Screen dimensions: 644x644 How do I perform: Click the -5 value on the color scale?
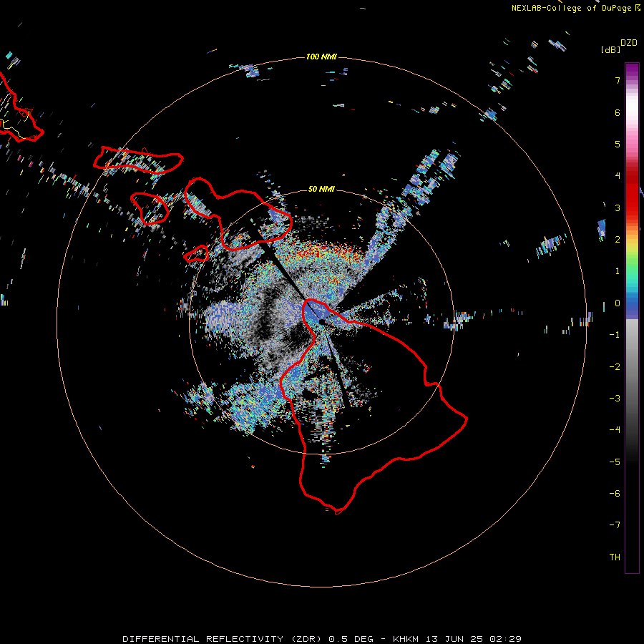tap(615, 462)
